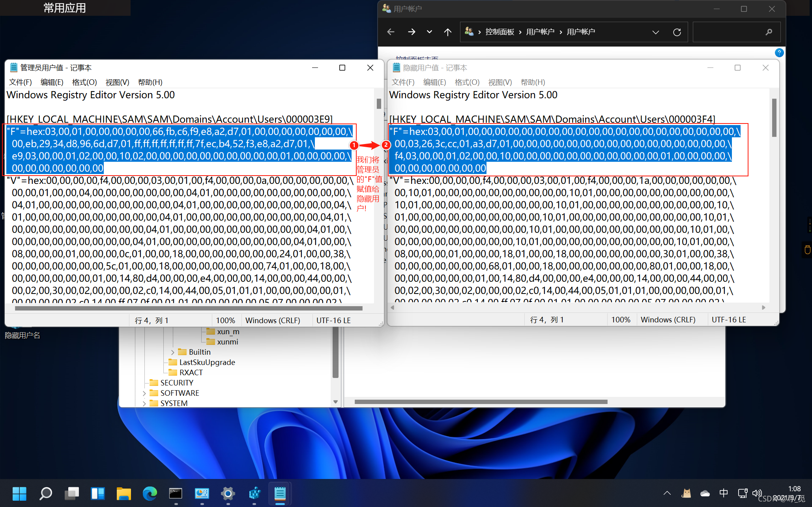Click the Windows Start button

(19, 493)
